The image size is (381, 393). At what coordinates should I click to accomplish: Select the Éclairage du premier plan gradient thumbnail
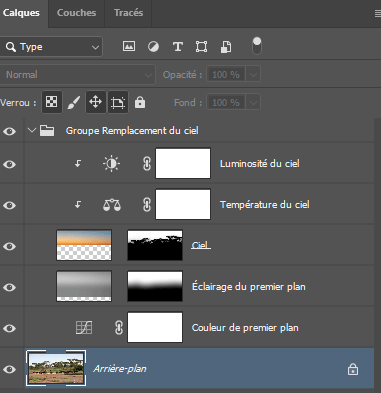click(84, 286)
